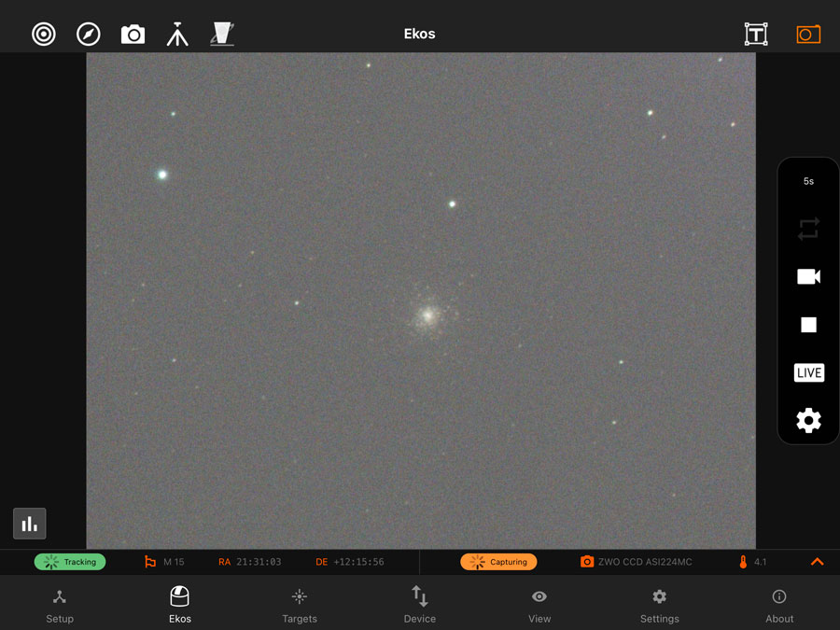Viewport: 840px width, 630px height.
Task: Switch to the Ekos tab
Action: click(180, 605)
